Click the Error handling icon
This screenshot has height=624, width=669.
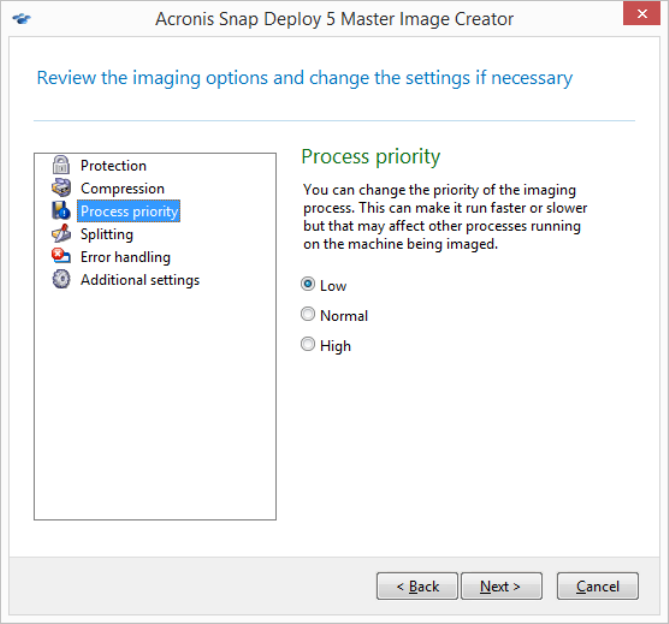tap(61, 257)
